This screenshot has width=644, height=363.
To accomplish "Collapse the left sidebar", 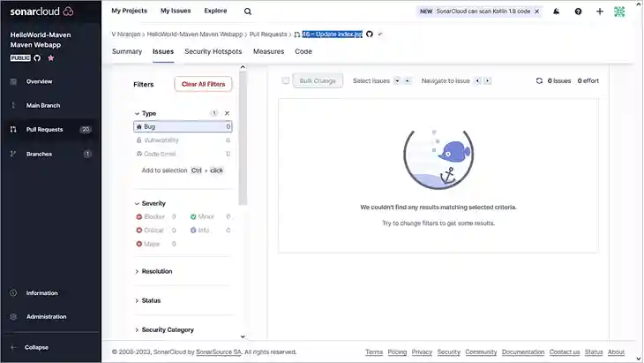I will click(36, 347).
